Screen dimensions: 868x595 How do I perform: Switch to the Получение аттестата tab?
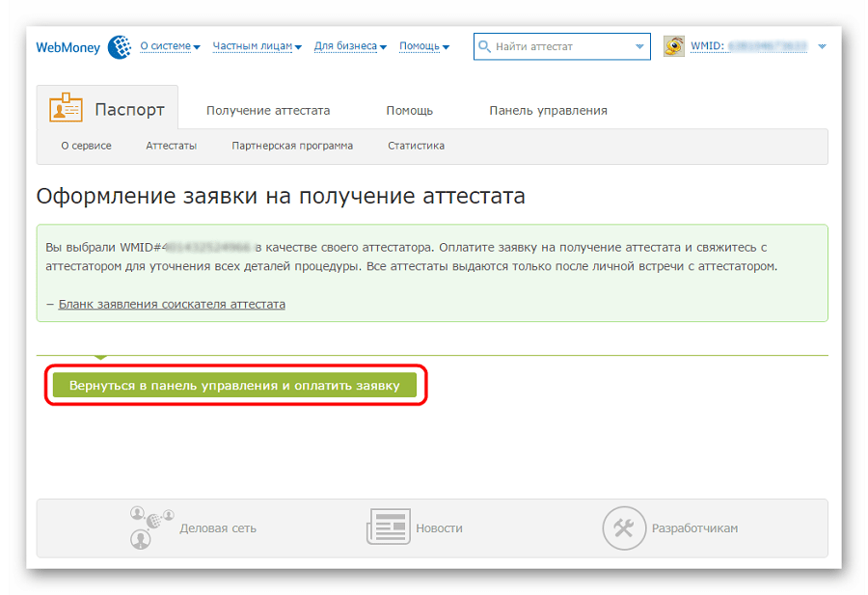tap(268, 111)
